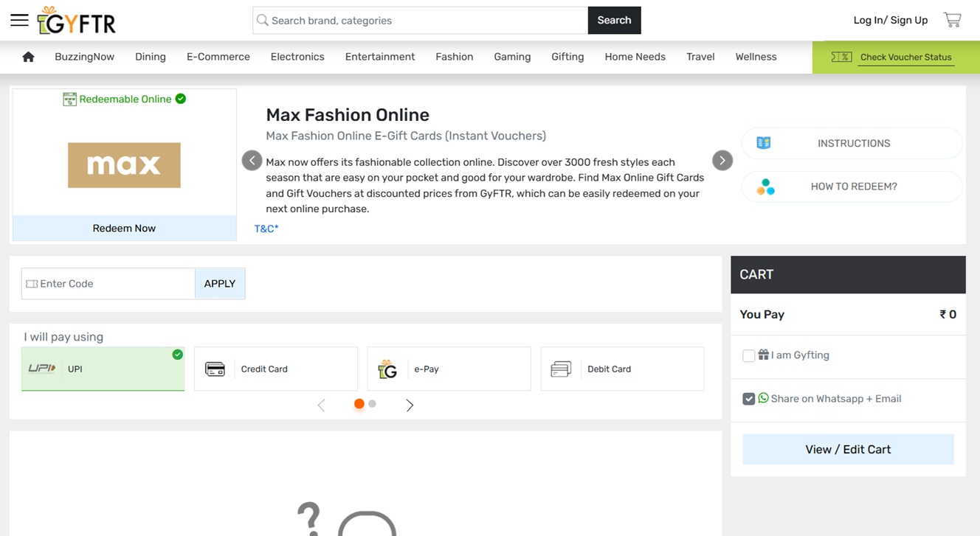Click the Credit Card icon
The height and width of the screenshot is (536, 980).
(215, 369)
